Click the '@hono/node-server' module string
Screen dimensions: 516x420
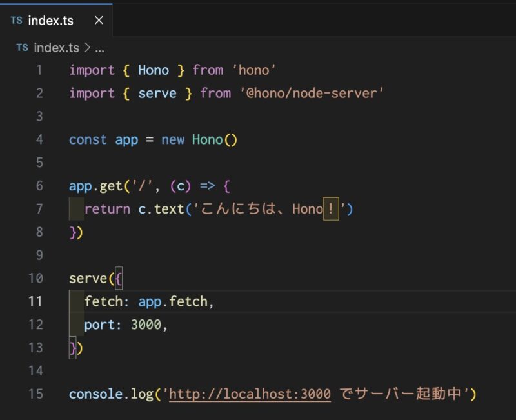pos(312,93)
